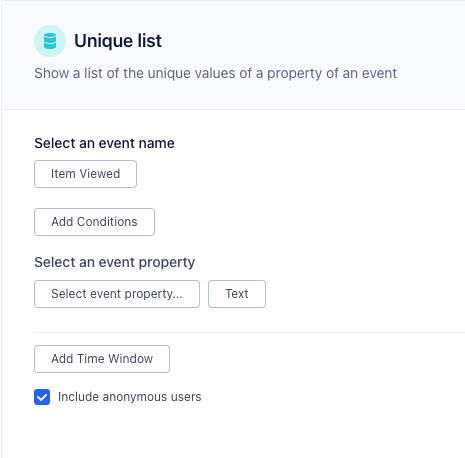Click the Add Conditions button
The height and width of the screenshot is (458, 465).
94,222
